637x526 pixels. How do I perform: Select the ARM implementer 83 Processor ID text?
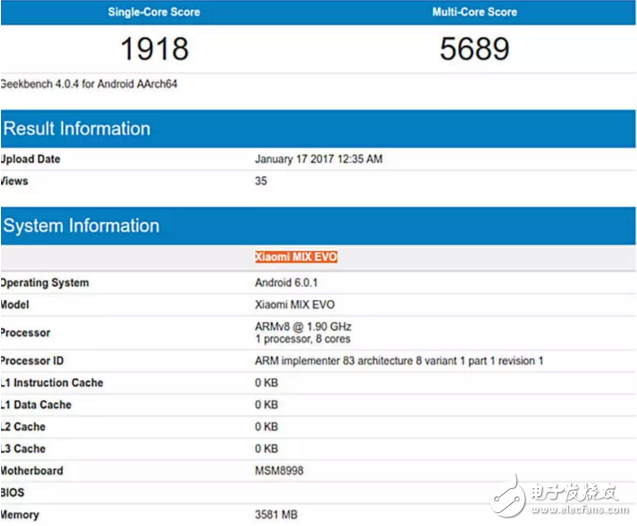coord(401,361)
